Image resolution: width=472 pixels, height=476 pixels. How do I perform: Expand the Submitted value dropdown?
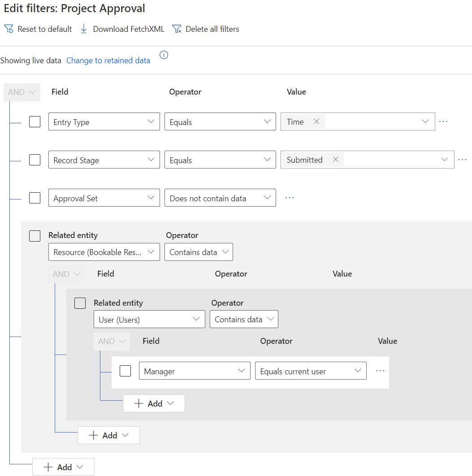point(444,160)
